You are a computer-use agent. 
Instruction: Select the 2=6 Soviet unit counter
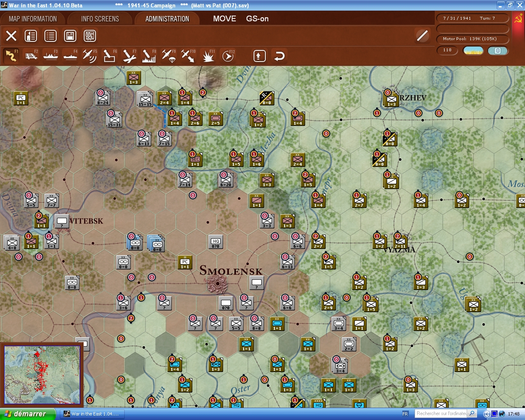click(195, 119)
